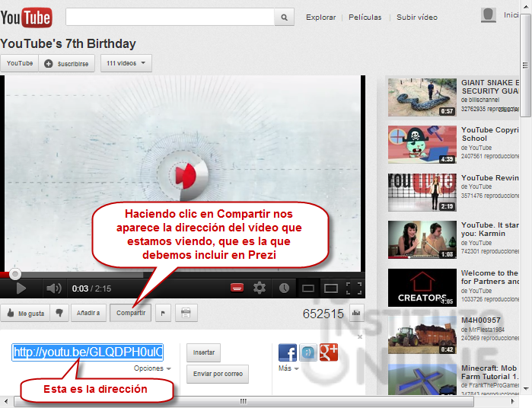Click the Watch Later clock icon
The height and width of the screenshot is (408, 532).
pyautogui.click(x=284, y=288)
